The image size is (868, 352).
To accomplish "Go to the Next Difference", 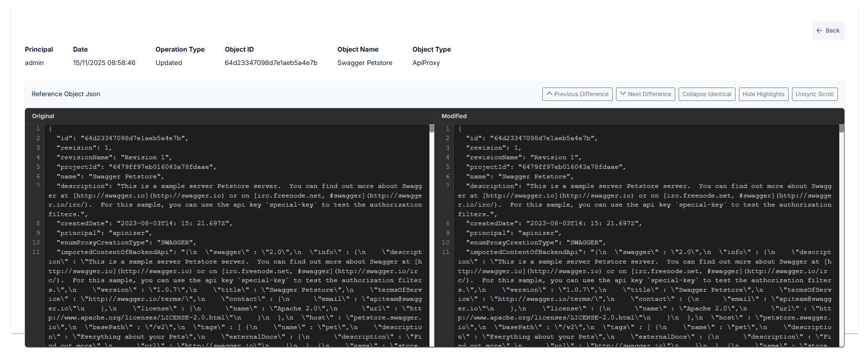I will pyautogui.click(x=645, y=94).
